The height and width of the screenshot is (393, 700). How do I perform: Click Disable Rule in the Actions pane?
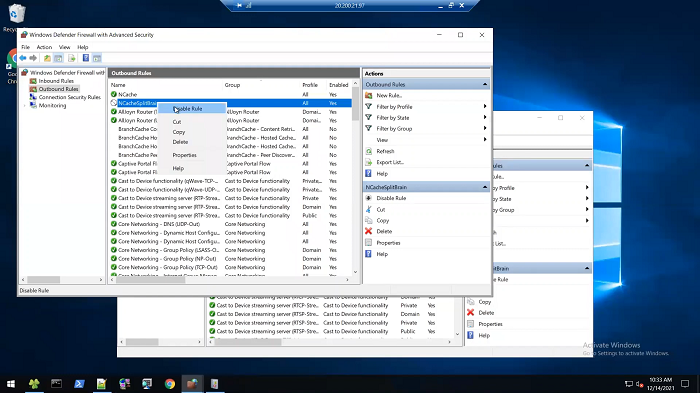pyautogui.click(x=391, y=198)
